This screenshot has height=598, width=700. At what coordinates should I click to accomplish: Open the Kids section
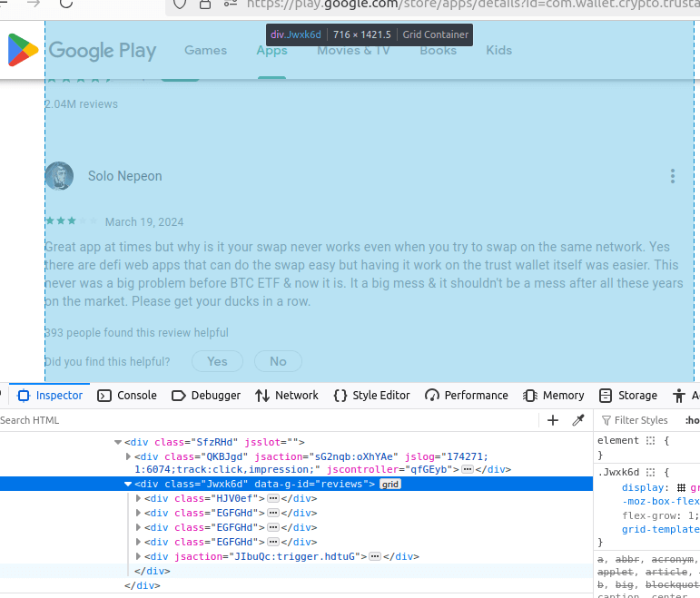click(498, 50)
